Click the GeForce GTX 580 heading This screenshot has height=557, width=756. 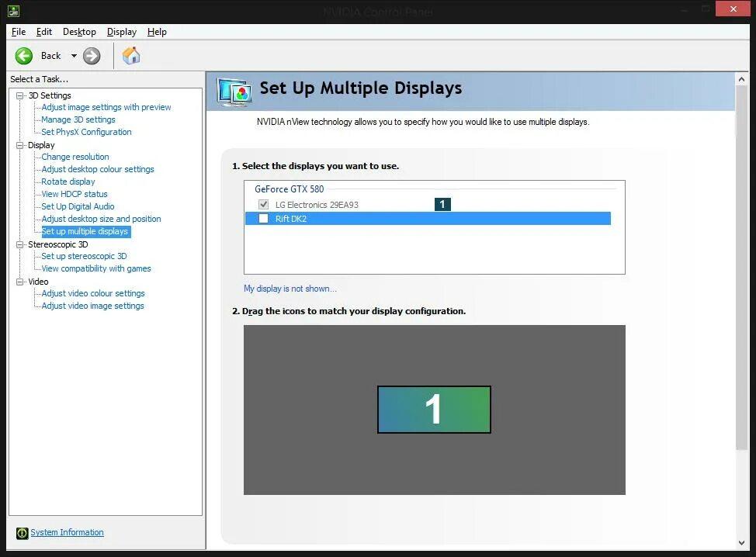pyautogui.click(x=290, y=189)
